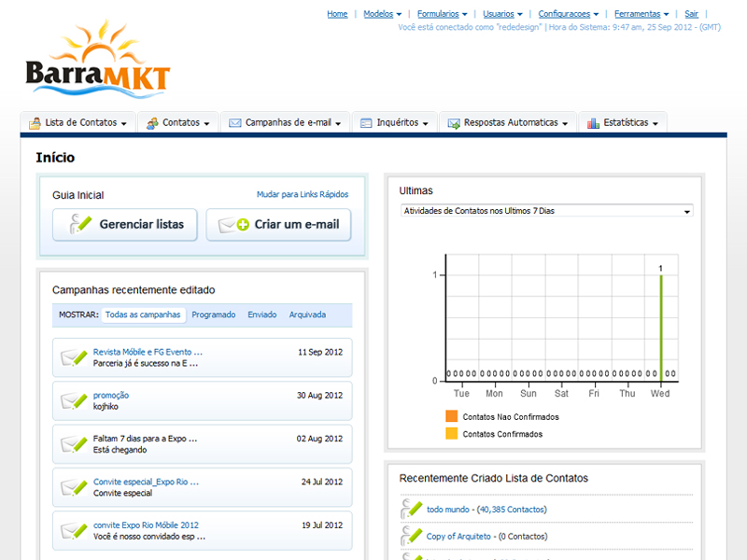Click the Contatos Confirmados yellow swatch

click(x=451, y=433)
